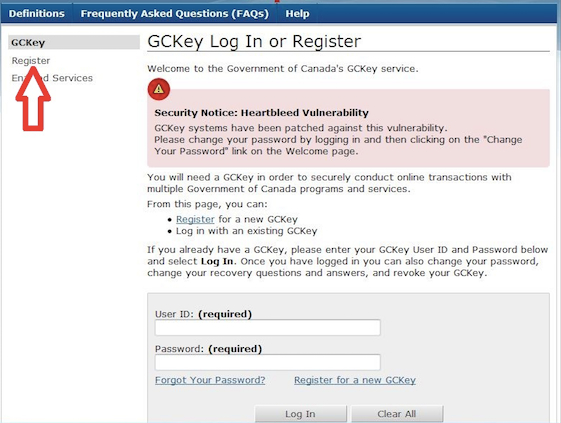Open Enabled Services sidebar link

tap(52, 78)
